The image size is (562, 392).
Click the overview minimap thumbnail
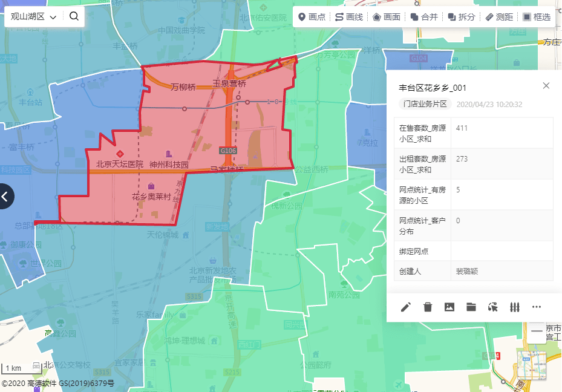pos(532,365)
